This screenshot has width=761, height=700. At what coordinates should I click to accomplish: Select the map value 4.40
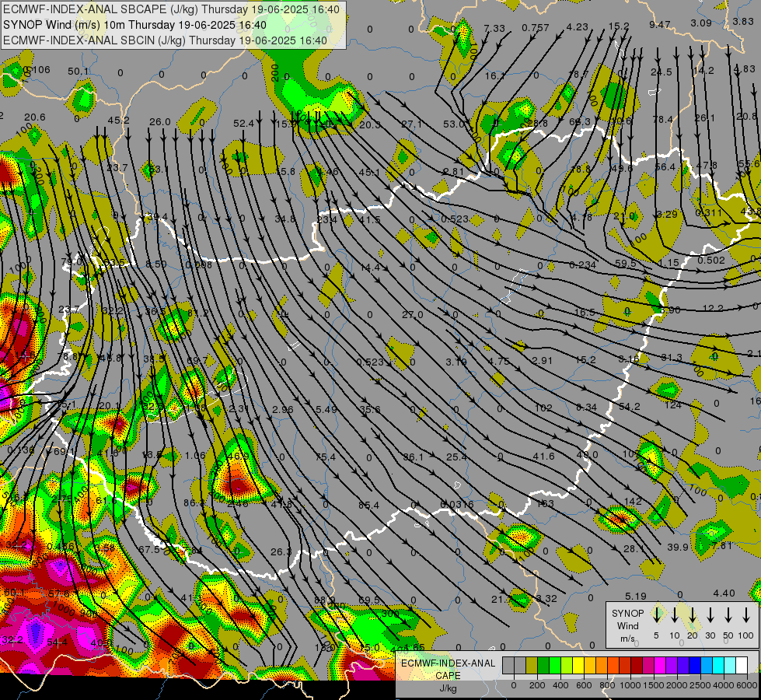coord(724,593)
